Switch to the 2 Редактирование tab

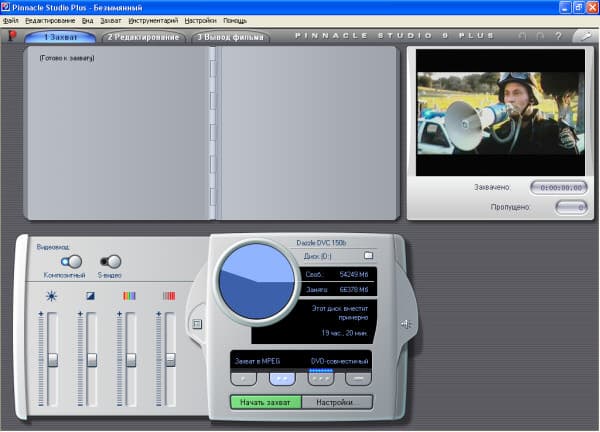point(143,37)
